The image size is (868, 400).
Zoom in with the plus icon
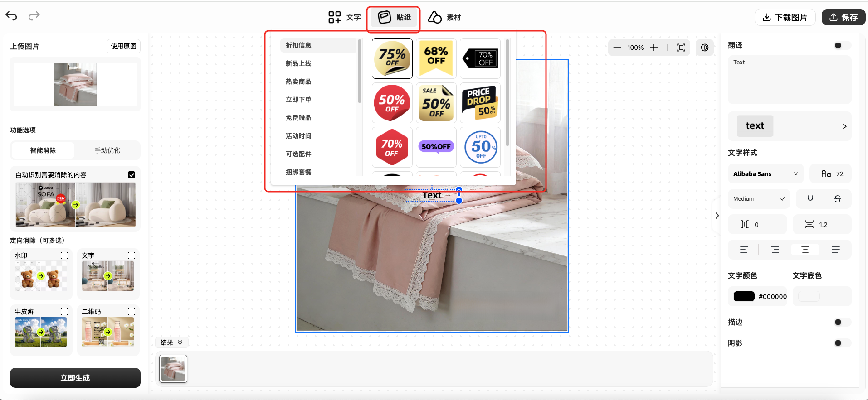653,48
